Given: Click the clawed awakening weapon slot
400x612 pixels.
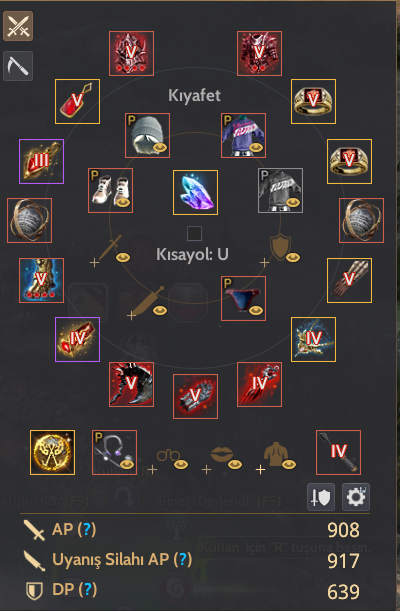Looking at the screenshot, I should [x=260, y=384].
